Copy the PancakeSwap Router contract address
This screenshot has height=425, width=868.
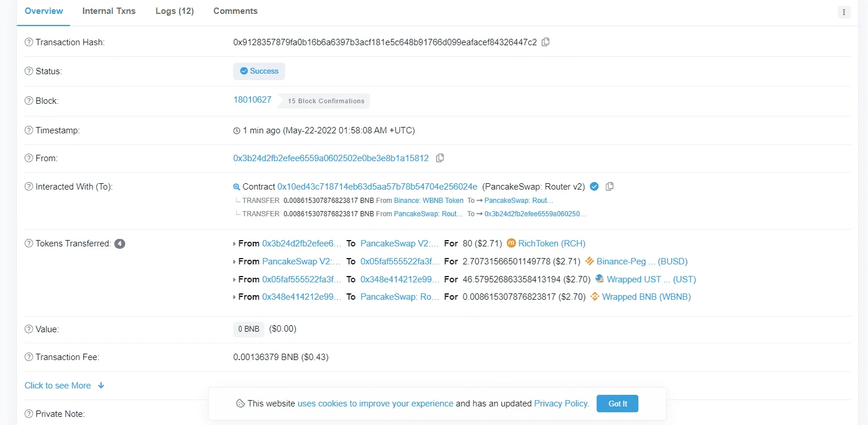609,186
